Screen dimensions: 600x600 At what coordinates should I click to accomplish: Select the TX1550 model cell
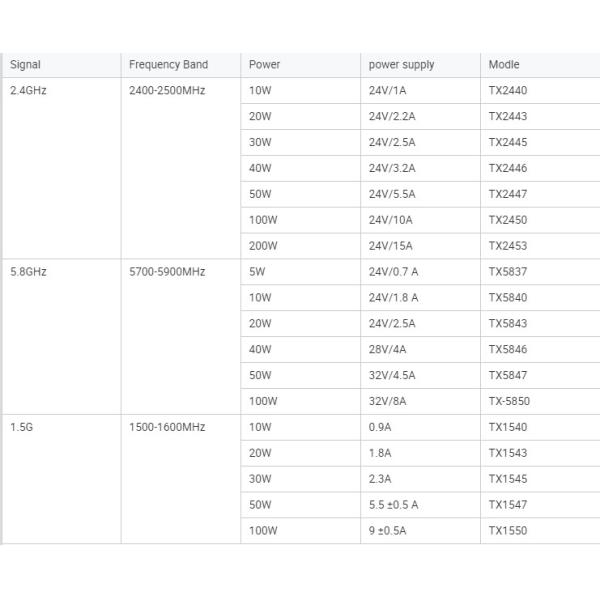coord(507,531)
